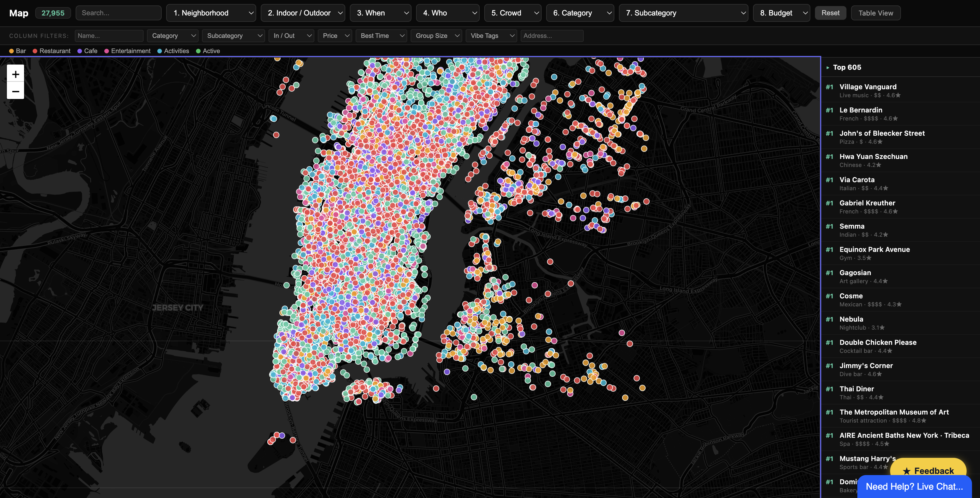
Task: Open the 6. Category filter dropdown
Action: tap(580, 13)
